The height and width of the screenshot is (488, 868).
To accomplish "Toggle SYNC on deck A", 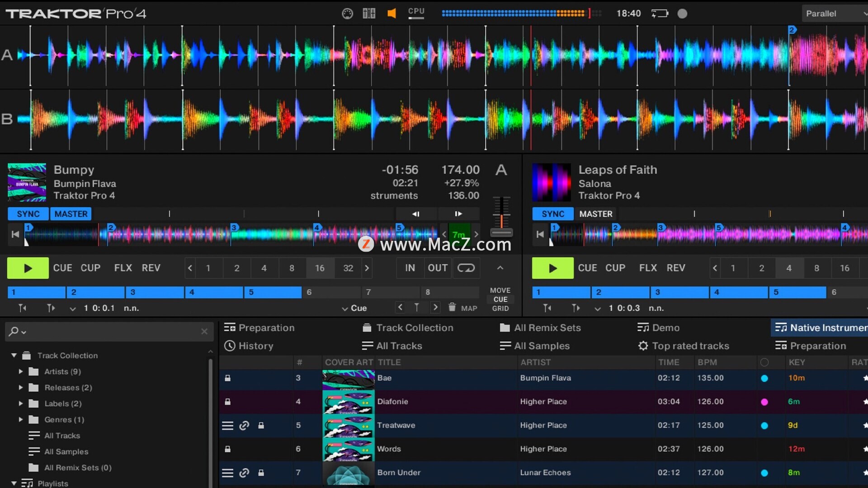I will [x=28, y=214].
